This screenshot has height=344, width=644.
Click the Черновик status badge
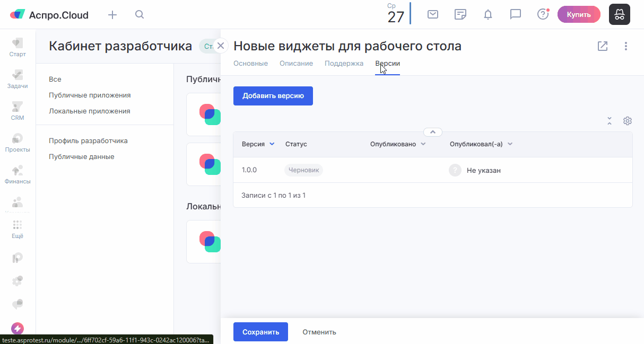[x=304, y=171]
